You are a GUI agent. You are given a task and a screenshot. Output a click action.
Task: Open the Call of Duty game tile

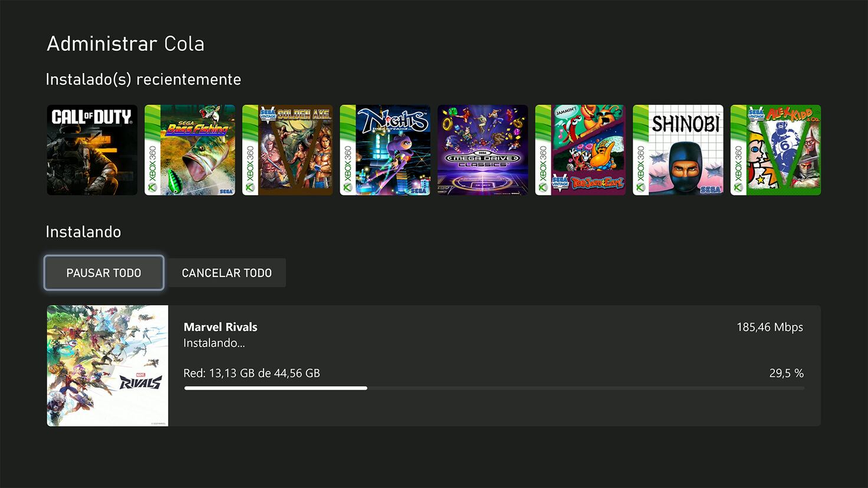pos(92,150)
